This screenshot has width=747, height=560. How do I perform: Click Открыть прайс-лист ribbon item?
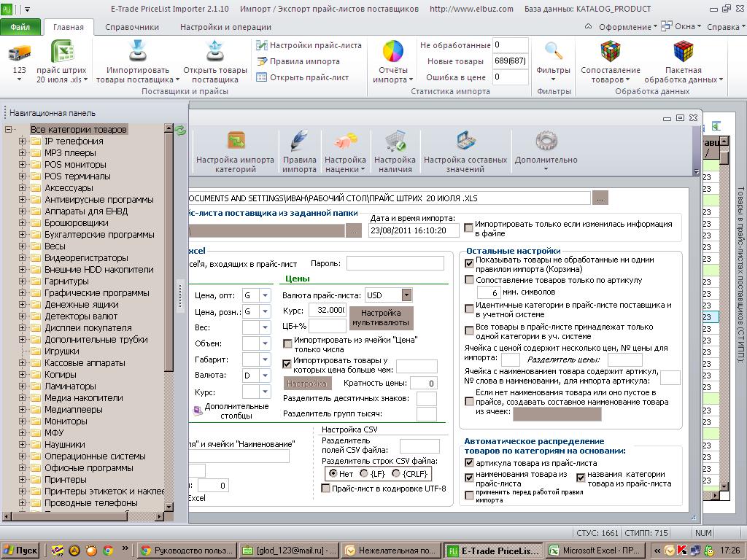click(x=303, y=77)
